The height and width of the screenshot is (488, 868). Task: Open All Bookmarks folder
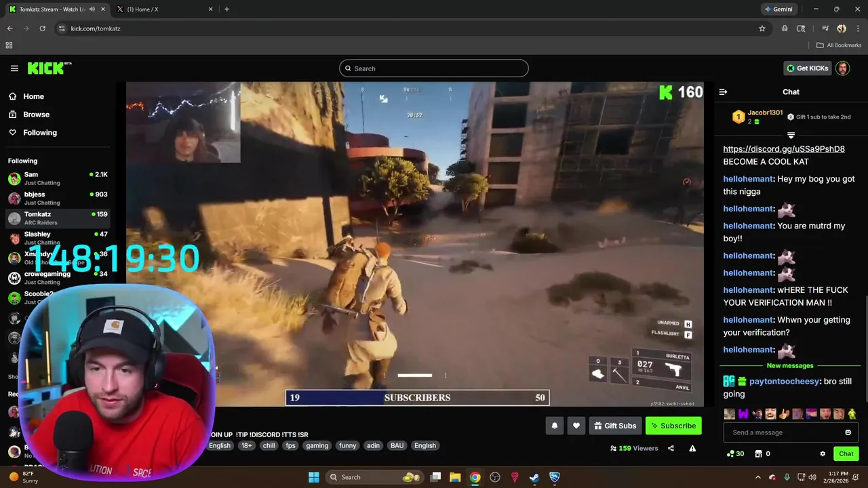pos(839,45)
